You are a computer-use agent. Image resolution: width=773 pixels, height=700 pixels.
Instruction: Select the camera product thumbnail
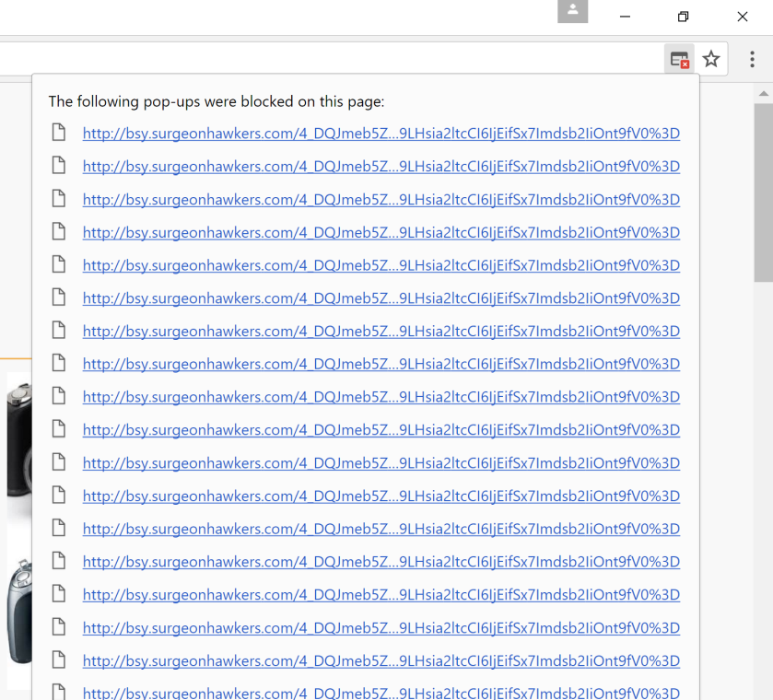[x=18, y=433]
